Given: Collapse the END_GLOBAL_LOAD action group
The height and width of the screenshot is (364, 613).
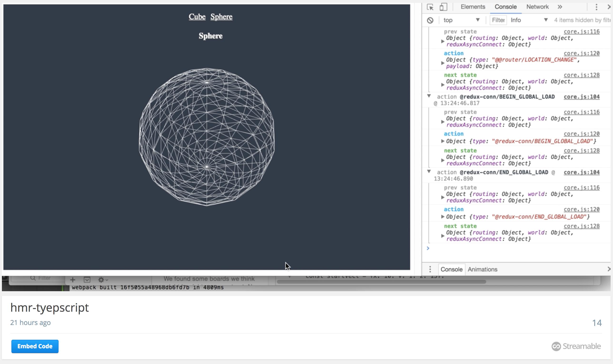Looking at the screenshot, I should tap(429, 172).
